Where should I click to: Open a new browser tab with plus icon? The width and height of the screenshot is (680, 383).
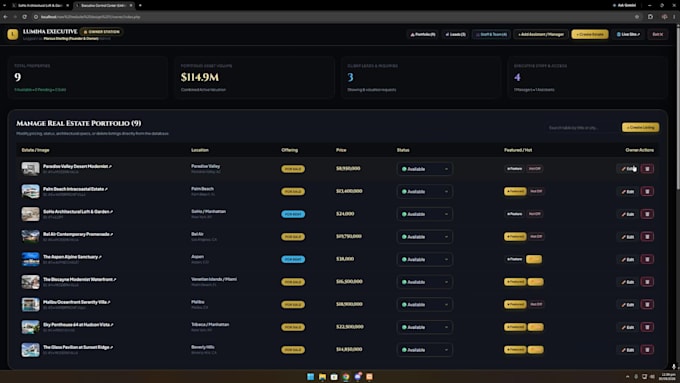pyautogui.click(x=140, y=5)
